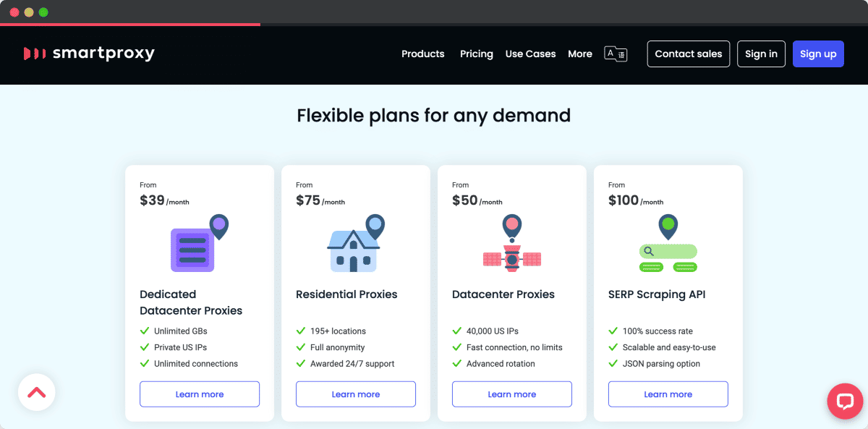Open the language translation selector

pos(615,54)
